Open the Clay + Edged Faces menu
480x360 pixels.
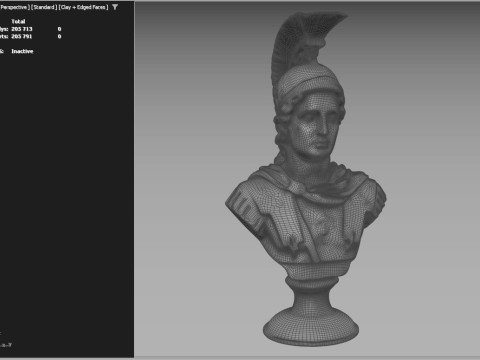point(83,7)
